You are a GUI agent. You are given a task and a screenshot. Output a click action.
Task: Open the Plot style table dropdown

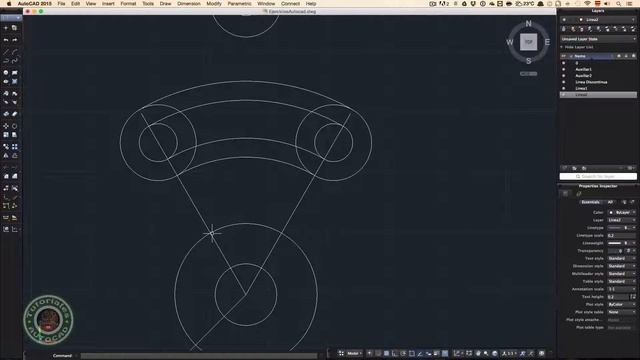coord(622,312)
